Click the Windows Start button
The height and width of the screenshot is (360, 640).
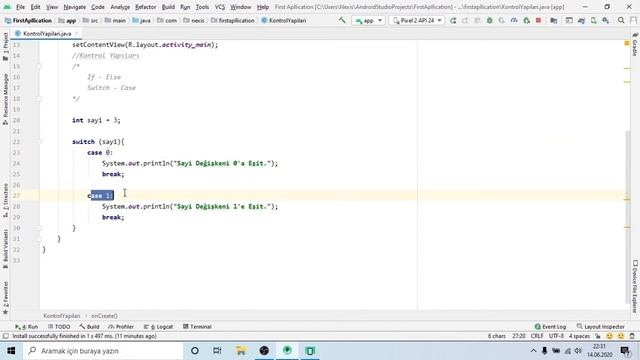click(11, 351)
